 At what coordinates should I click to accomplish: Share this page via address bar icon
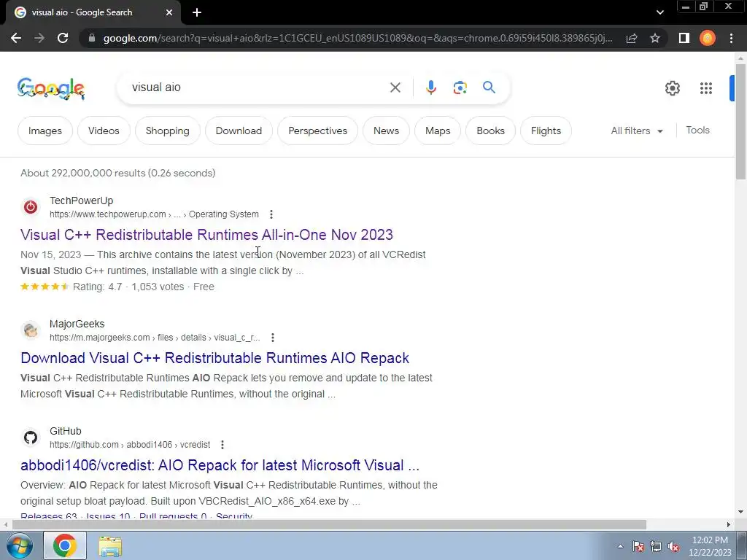(632, 38)
